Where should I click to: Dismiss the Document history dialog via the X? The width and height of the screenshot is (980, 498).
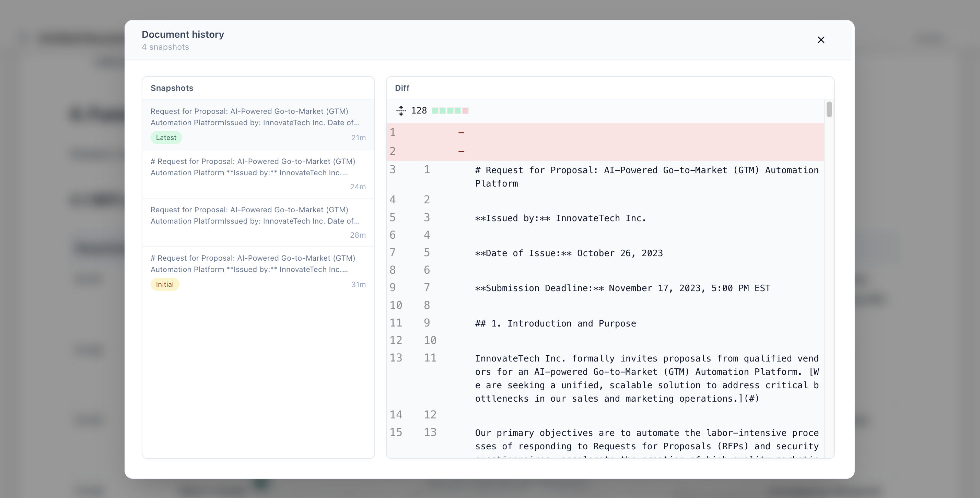[x=821, y=40]
